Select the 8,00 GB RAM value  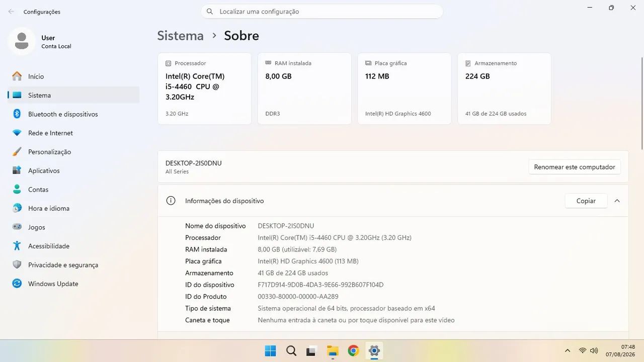coord(278,76)
